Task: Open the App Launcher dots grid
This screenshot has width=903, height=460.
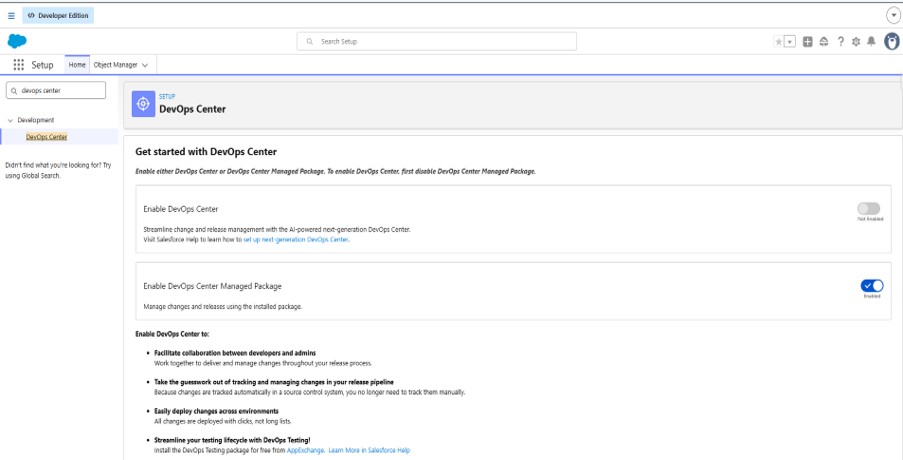Action: coord(18,65)
